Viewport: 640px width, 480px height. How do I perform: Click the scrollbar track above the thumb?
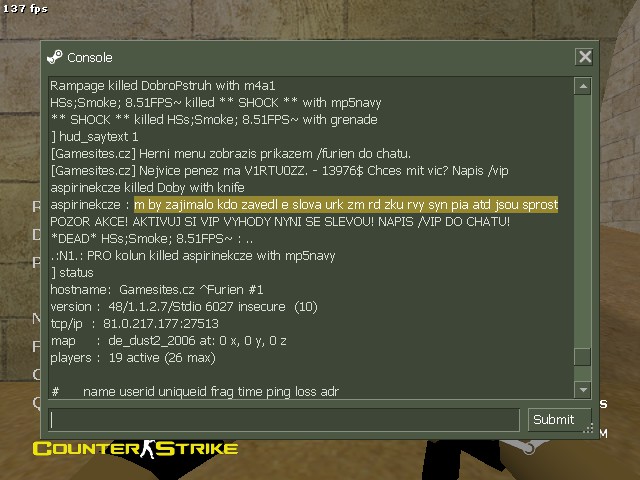[x=582, y=221]
